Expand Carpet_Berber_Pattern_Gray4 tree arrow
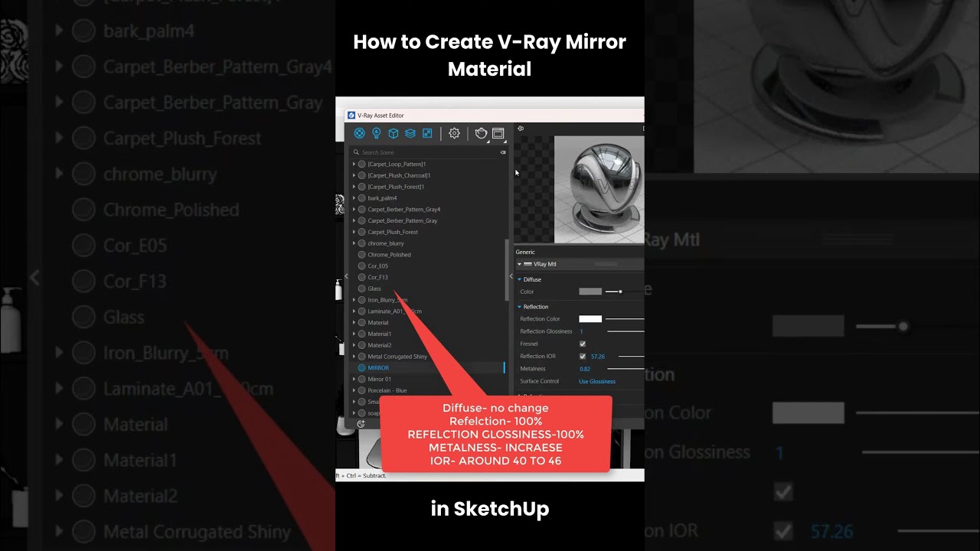Screen dimensions: 980x551 point(354,209)
